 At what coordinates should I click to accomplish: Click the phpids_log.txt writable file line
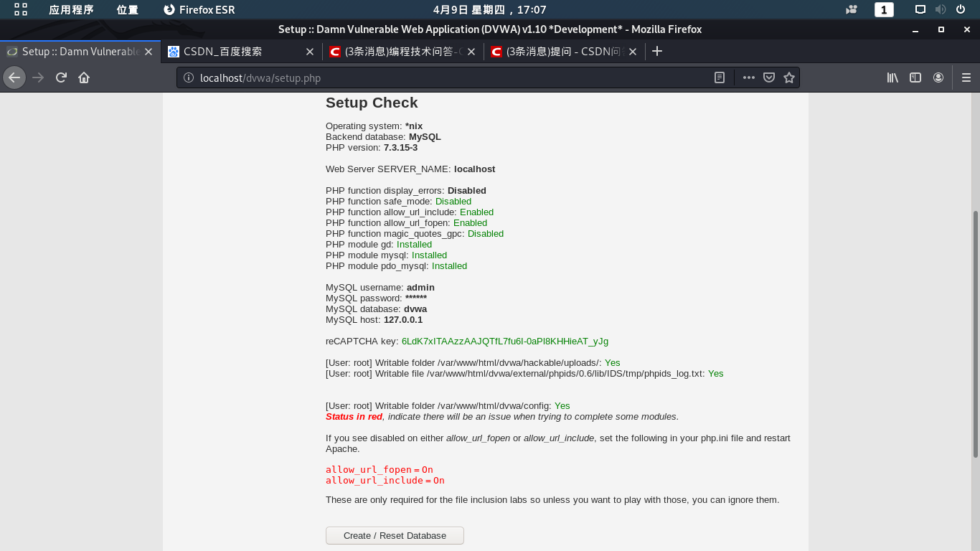click(x=524, y=374)
